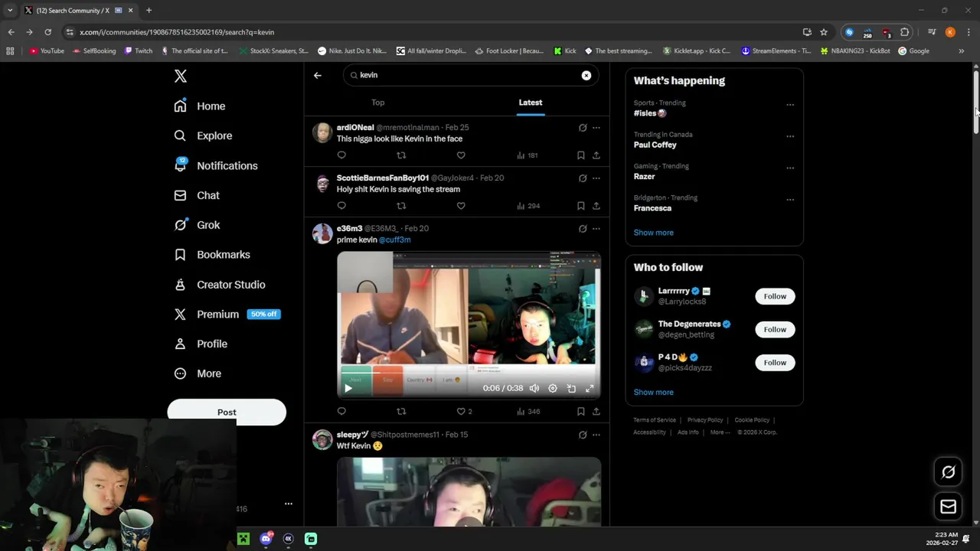Repost ScottieBarnesFanBoy101's post
980x551 pixels.
401,206
